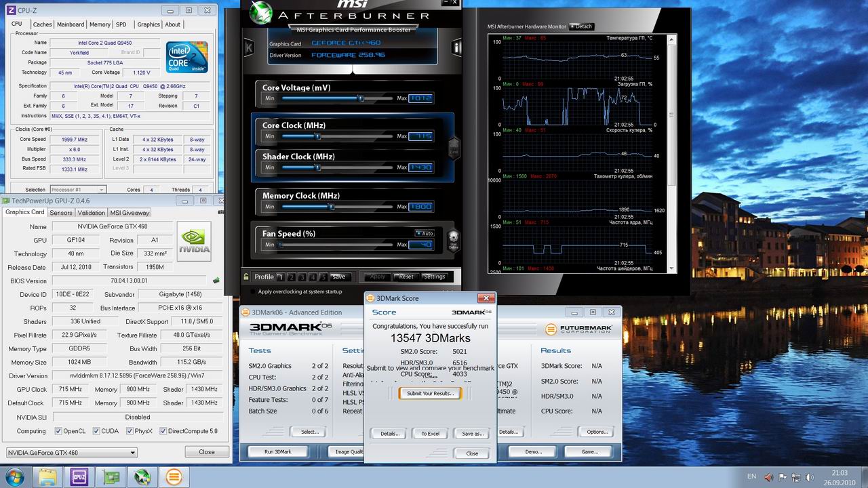Click the Memory Clock slider handle
The height and width of the screenshot is (488, 868).
331,207
